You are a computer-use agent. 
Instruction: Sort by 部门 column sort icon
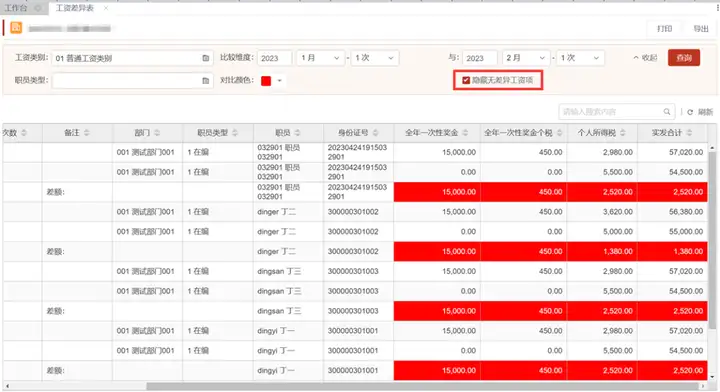[x=157, y=133]
